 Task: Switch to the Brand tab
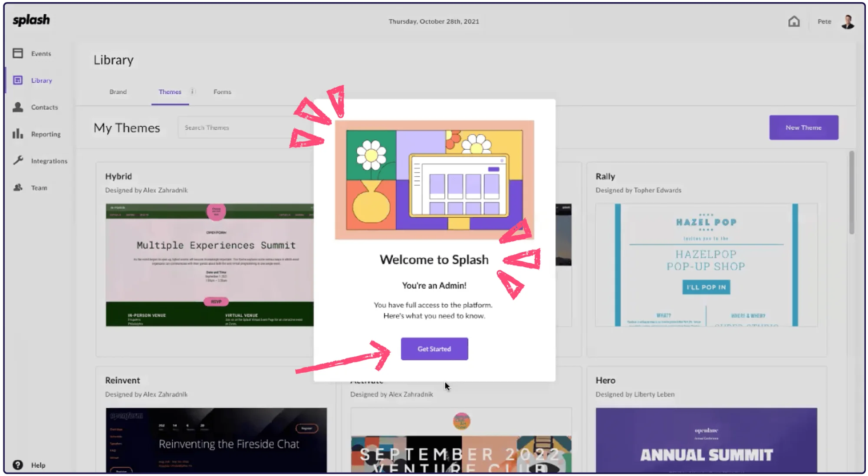(118, 92)
